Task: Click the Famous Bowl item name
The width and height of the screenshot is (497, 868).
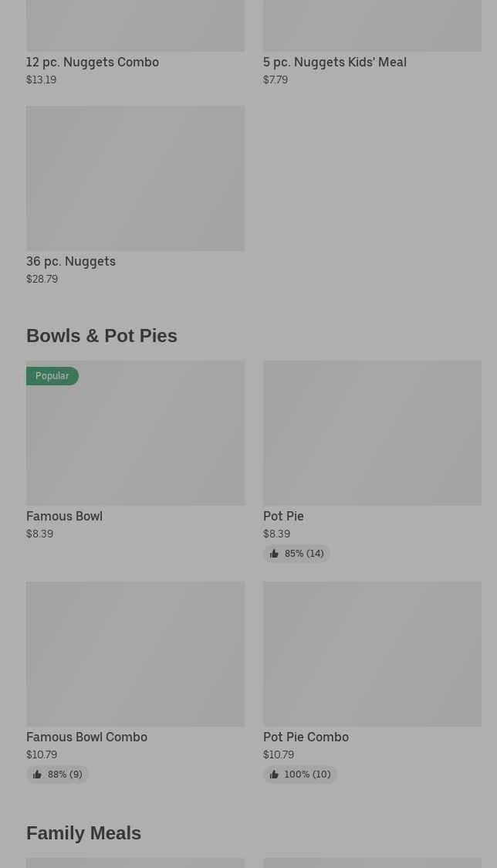Action: tap(64, 516)
